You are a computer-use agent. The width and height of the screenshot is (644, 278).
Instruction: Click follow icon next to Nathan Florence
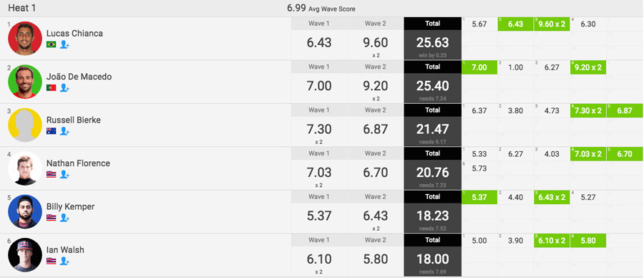coord(64,174)
